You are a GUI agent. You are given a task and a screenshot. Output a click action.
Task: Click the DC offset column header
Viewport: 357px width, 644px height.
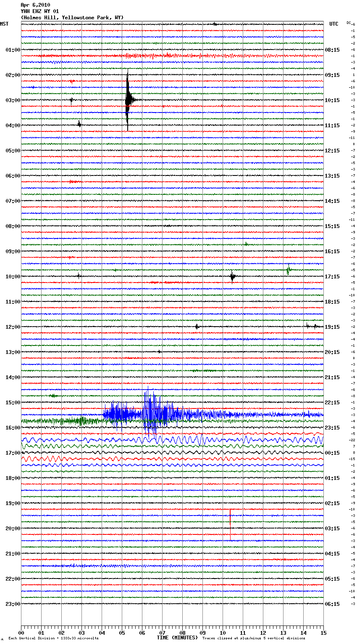click(349, 23)
